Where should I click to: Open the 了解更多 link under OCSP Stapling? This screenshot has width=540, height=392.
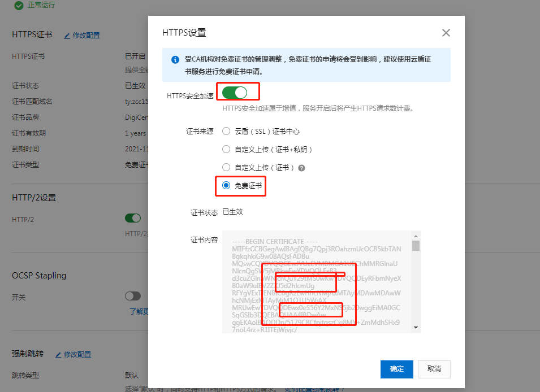coord(139,311)
